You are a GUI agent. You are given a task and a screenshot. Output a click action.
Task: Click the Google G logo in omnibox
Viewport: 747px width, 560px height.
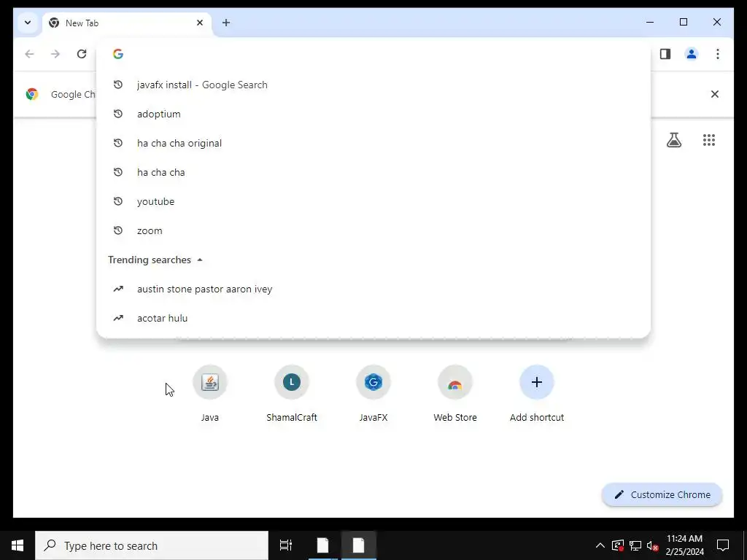[x=118, y=54]
